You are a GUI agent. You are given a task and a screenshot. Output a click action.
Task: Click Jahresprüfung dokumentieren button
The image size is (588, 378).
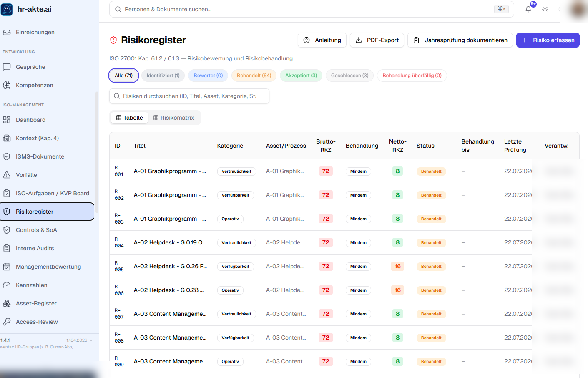[460, 40]
